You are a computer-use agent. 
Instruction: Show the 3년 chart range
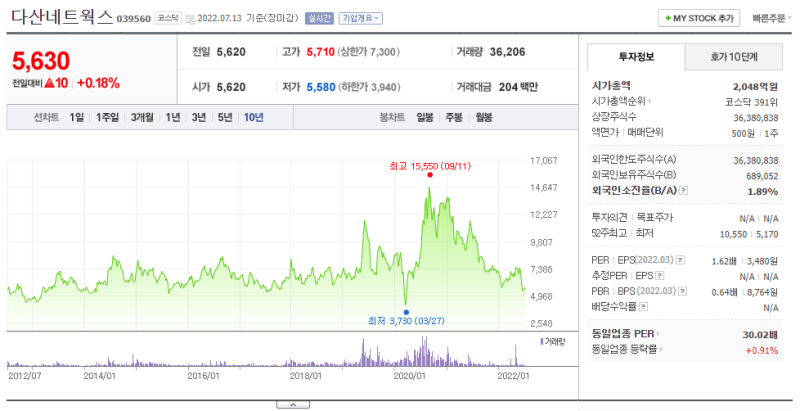[x=199, y=117]
